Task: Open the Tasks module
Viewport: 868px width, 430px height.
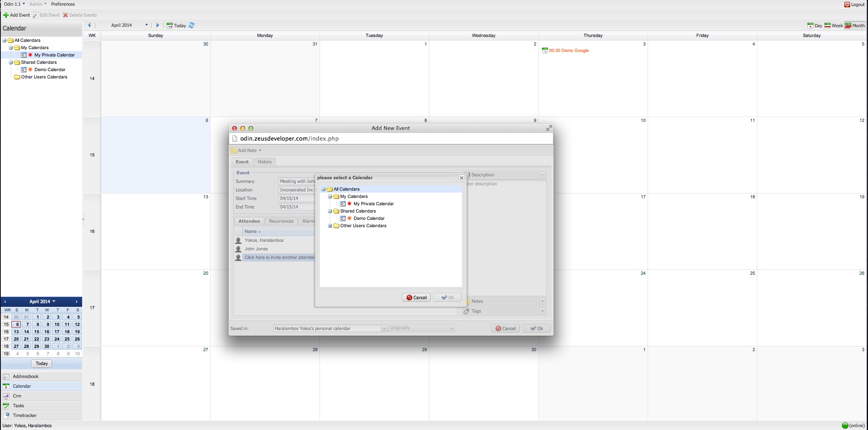Action: coord(41,406)
